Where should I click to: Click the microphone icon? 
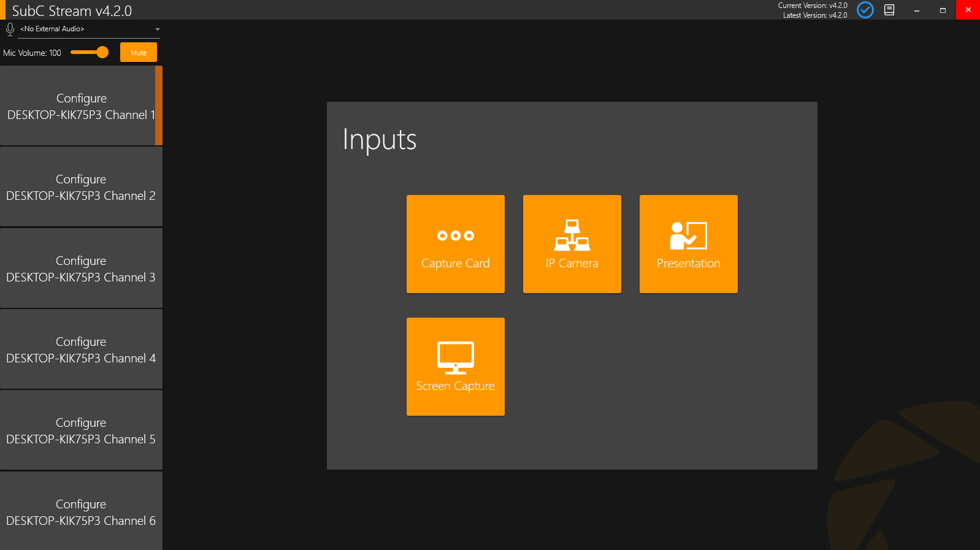tap(10, 29)
